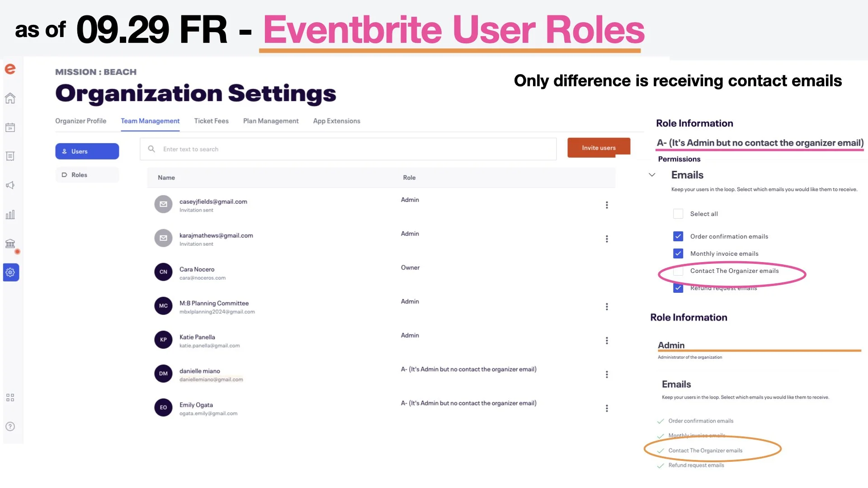Uncheck Order confirmation emails checkbox
868x488 pixels.
[x=678, y=236]
